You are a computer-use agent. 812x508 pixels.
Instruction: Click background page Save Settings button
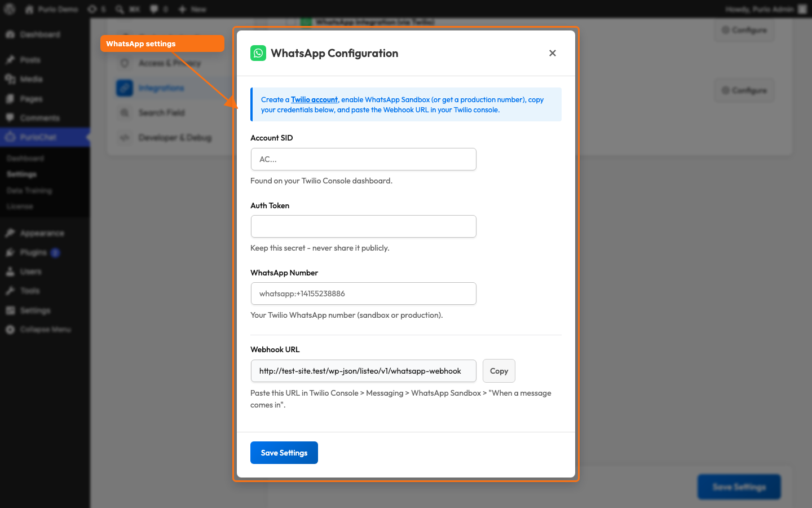(x=739, y=487)
